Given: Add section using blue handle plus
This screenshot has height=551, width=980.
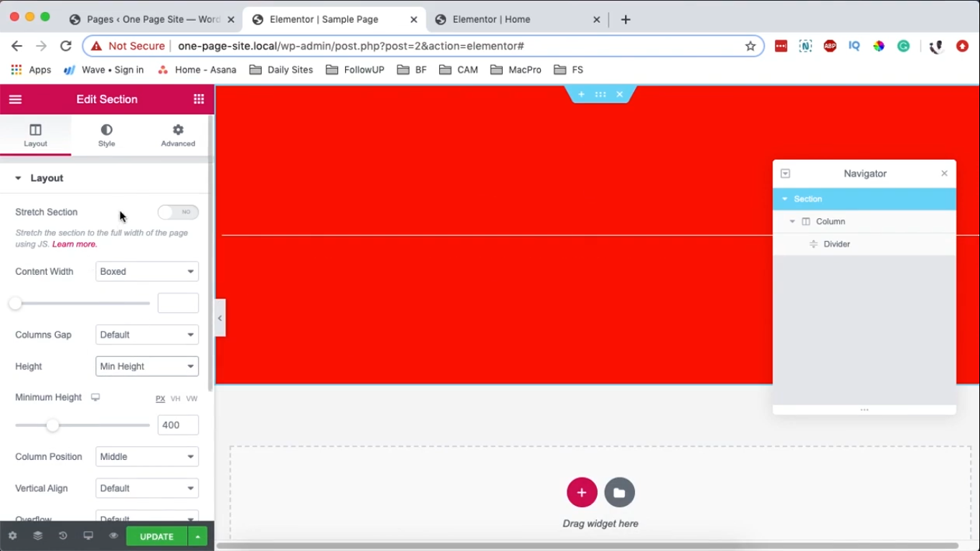Looking at the screenshot, I should [x=581, y=94].
